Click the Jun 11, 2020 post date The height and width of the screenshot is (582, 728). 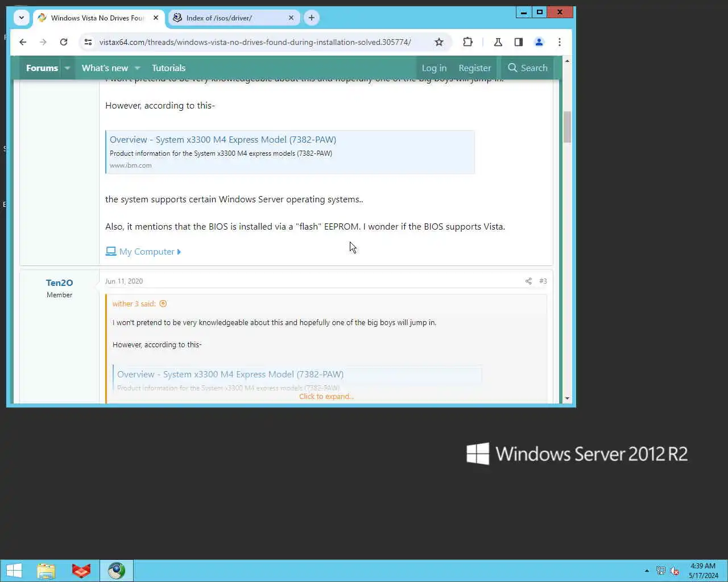tap(124, 281)
